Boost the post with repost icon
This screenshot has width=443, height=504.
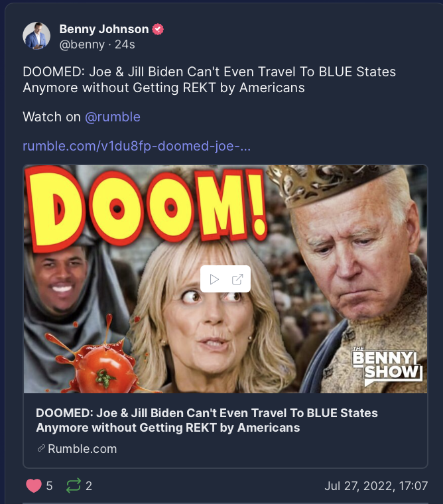(74, 485)
